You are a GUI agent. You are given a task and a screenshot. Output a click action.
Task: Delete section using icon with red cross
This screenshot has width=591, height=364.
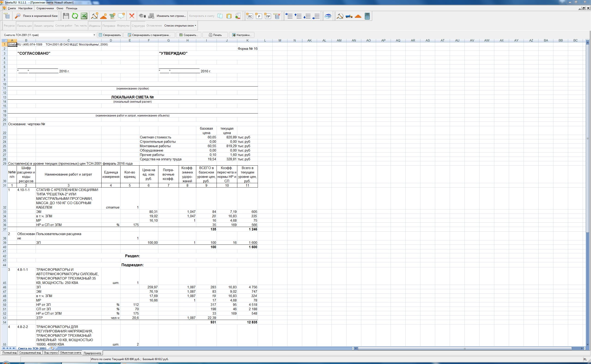coord(277,16)
